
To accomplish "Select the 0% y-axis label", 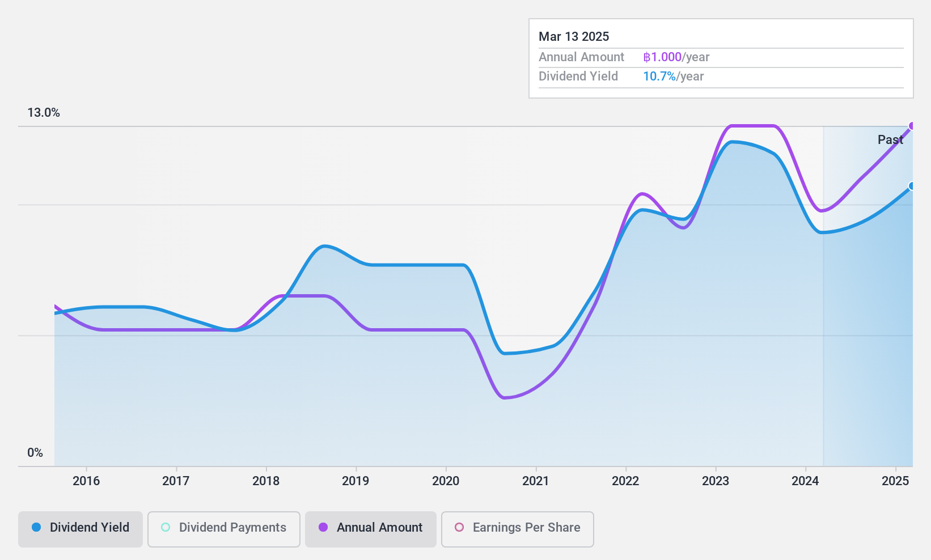I will (35, 453).
